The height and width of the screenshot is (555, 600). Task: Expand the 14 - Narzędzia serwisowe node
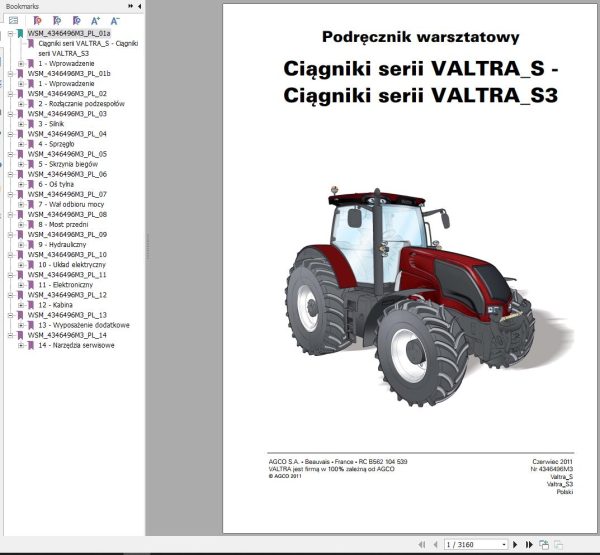(21, 345)
